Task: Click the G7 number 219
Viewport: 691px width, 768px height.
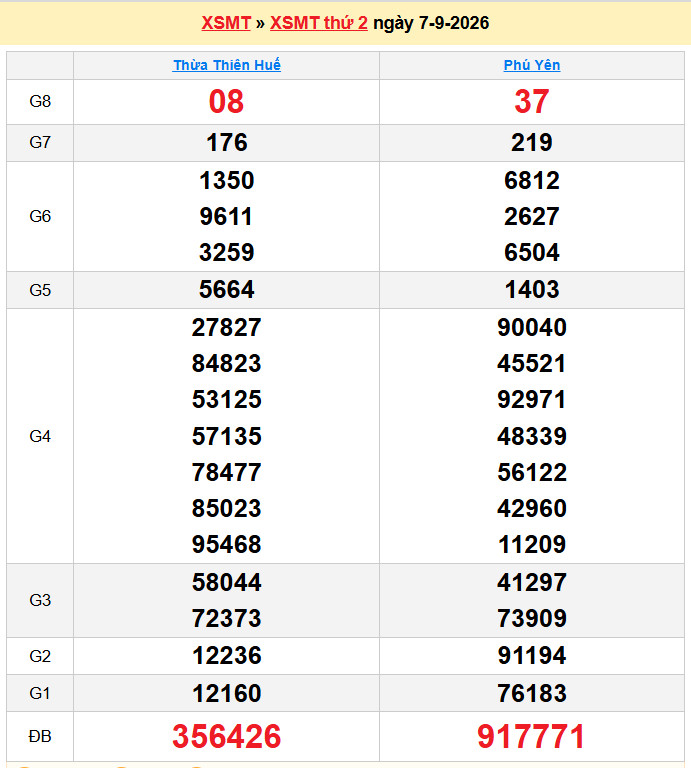Action: click(532, 143)
